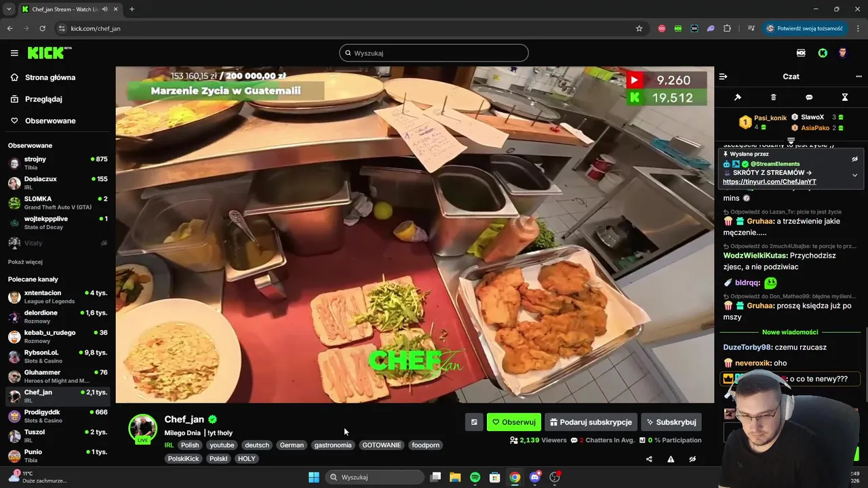Click Pokaż więcej under followed channels
Screen dimensions: 868x488
[x=25, y=262]
